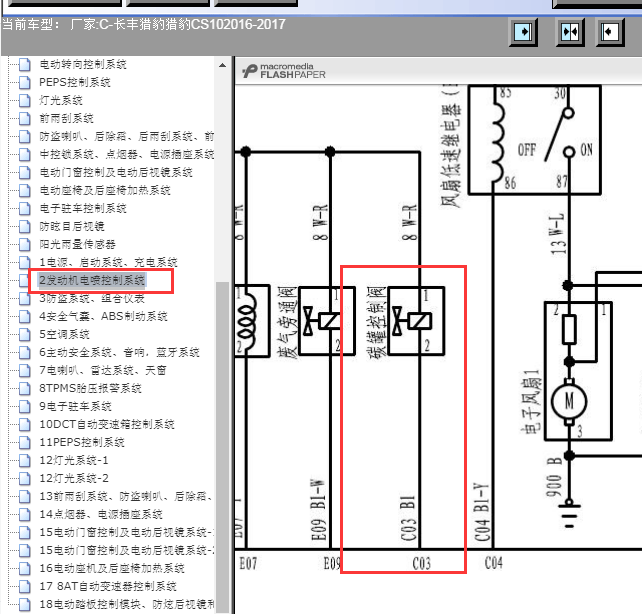Screen dimensions: 642x614
Task: Select 9电子驻车系统 entry
Action: 75,406
